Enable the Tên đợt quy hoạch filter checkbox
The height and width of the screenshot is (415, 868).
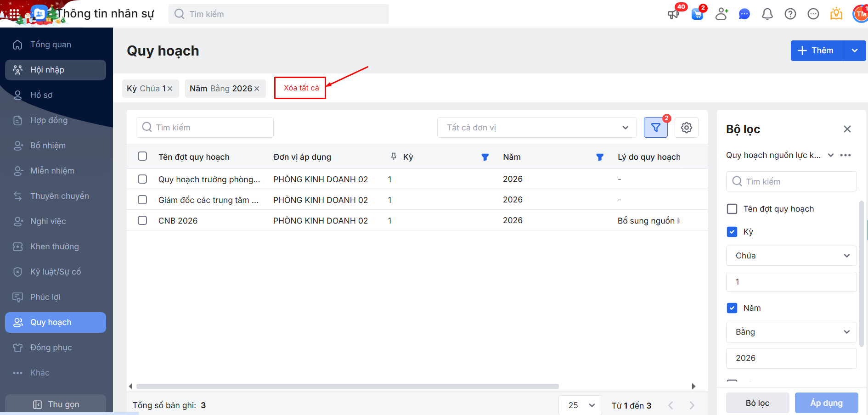click(x=732, y=209)
